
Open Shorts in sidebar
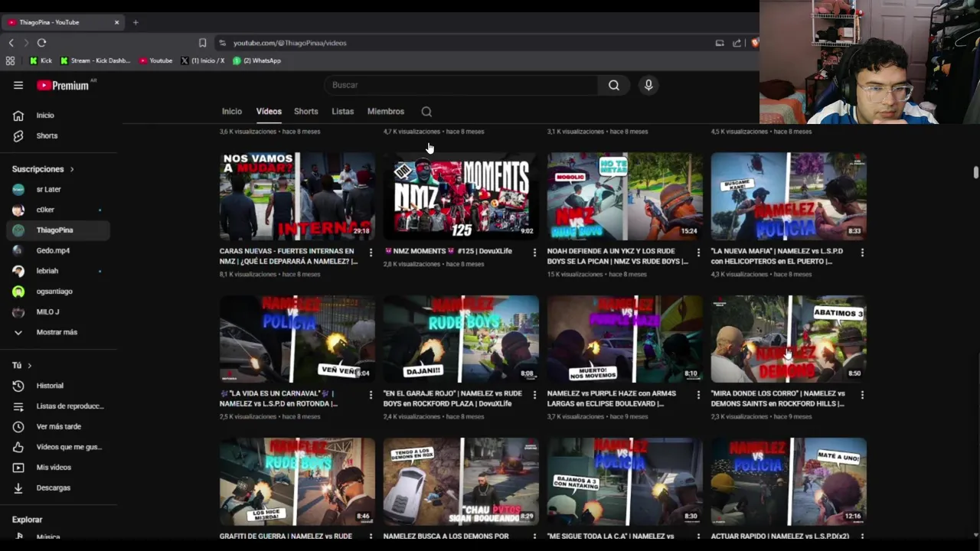[x=58, y=135]
